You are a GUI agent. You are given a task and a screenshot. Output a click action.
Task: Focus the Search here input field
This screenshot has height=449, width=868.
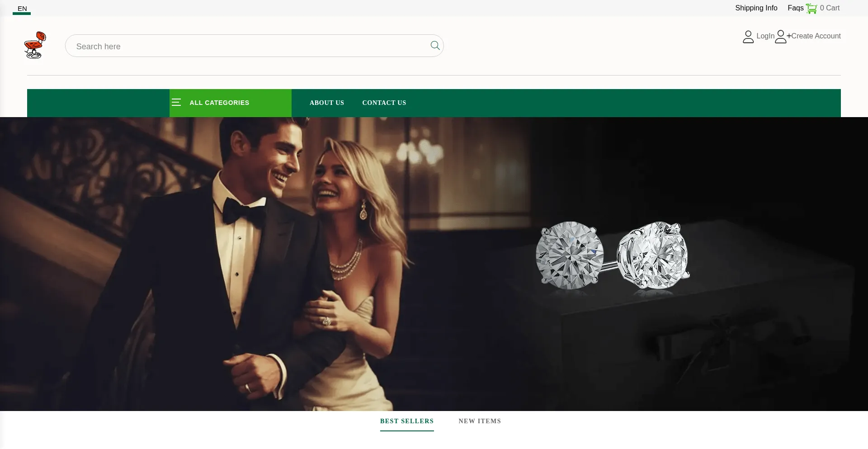(x=249, y=46)
